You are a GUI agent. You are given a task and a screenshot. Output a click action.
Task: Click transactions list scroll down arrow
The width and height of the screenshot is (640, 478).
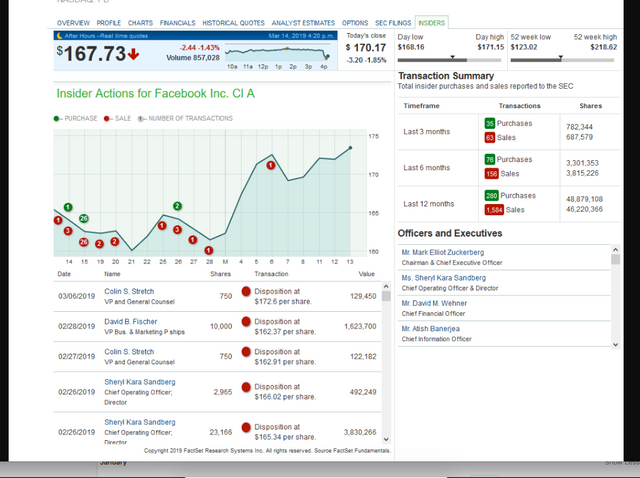click(386, 439)
